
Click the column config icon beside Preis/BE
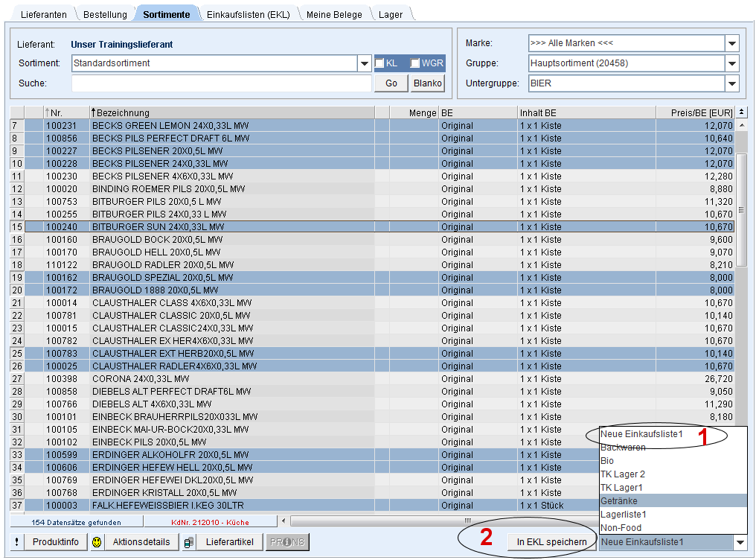tap(741, 112)
